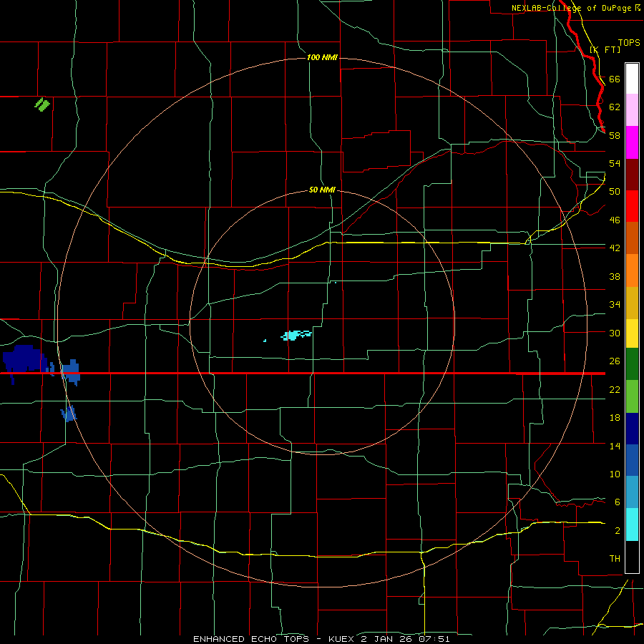The image size is (644, 644).
Task: Click the "[K FT]" units label
Action: click(605, 49)
